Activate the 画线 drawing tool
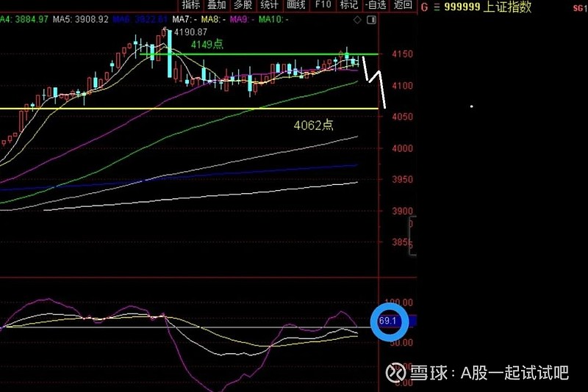The height and width of the screenshot is (392, 588). pyautogui.click(x=296, y=5)
